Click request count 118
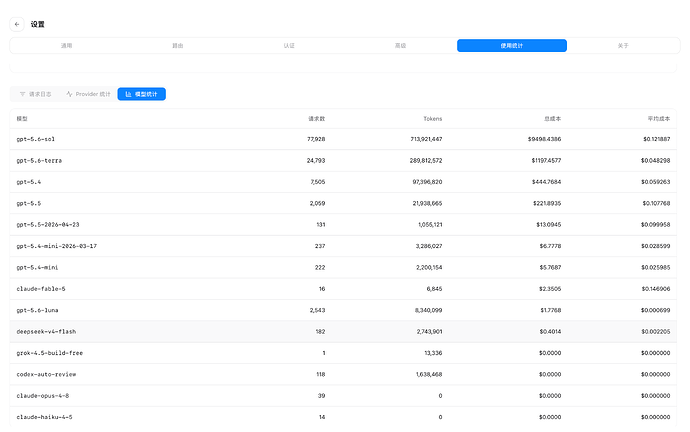The height and width of the screenshot is (432, 690). tap(321, 374)
